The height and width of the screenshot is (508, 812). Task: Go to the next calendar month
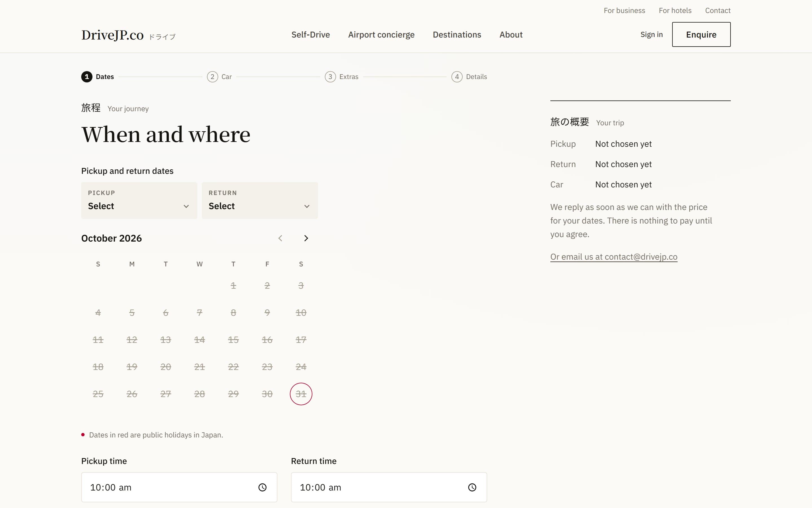[306, 238]
